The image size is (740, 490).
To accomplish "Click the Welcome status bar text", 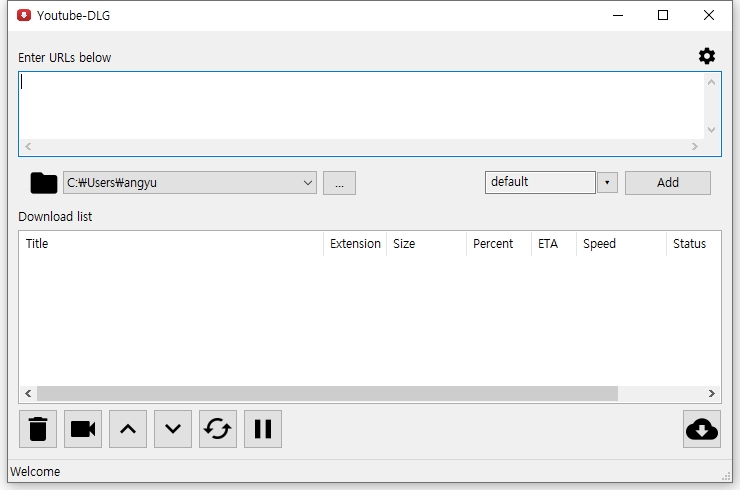I will [35, 472].
